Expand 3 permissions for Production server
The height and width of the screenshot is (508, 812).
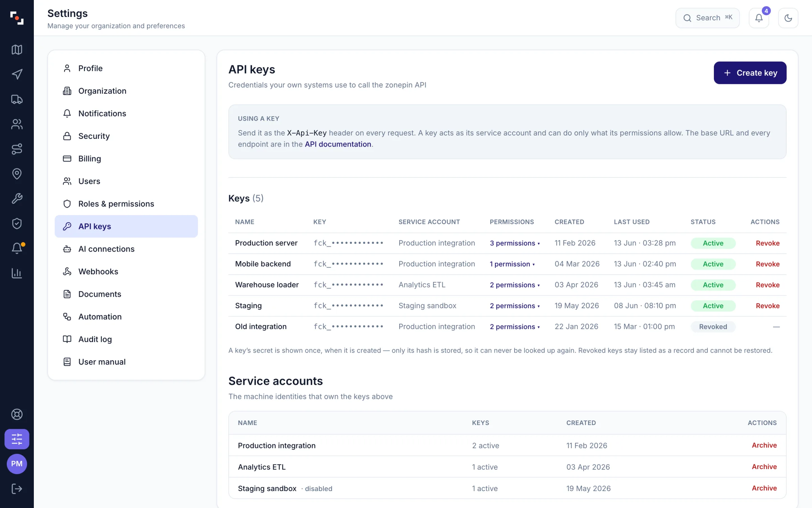coord(515,243)
